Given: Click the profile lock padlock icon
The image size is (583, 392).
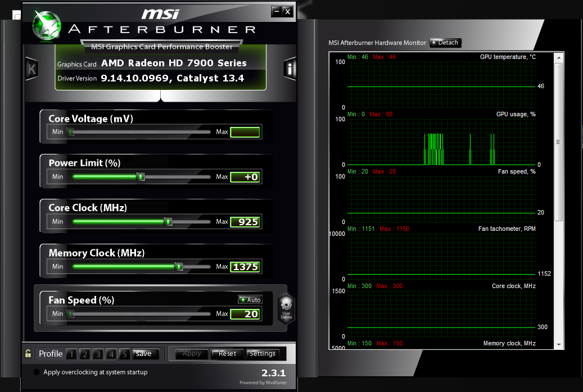Looking at the screenshot, I should (x=28, y=353).
